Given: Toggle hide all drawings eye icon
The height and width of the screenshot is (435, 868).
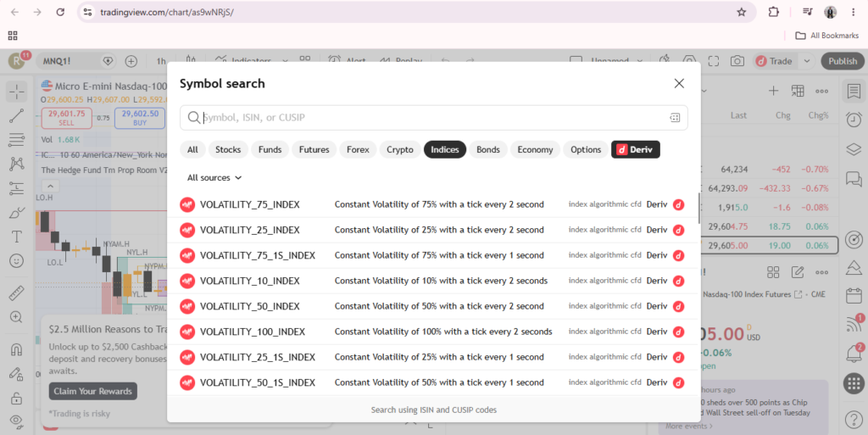Looking at the screenshot, I should coord(17,421).
